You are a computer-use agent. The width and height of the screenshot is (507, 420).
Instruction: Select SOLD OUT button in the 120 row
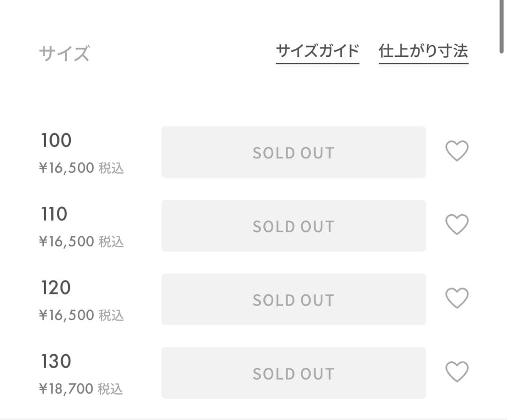[x=293, y=299]
